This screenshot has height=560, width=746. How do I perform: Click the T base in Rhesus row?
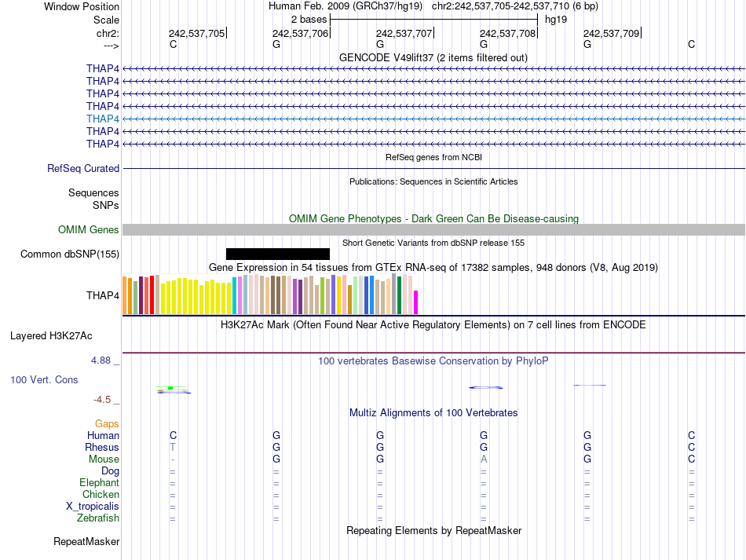[173, 447]
